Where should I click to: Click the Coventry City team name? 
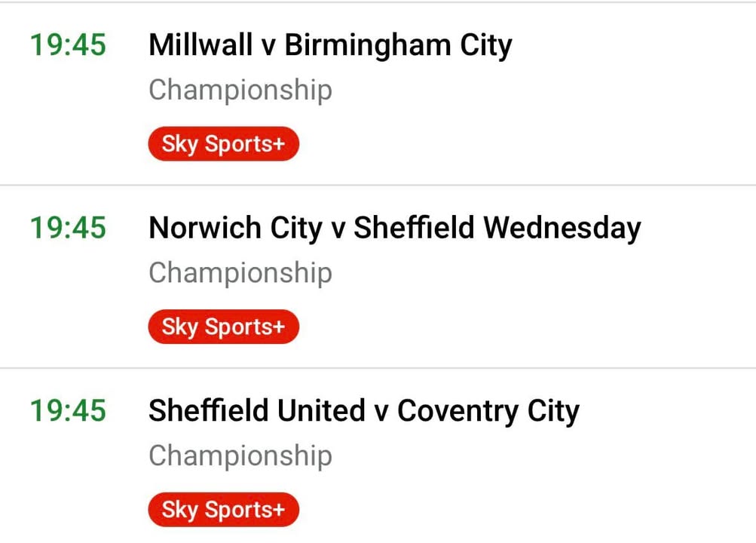pyautogui.click(x=488, y=411)
